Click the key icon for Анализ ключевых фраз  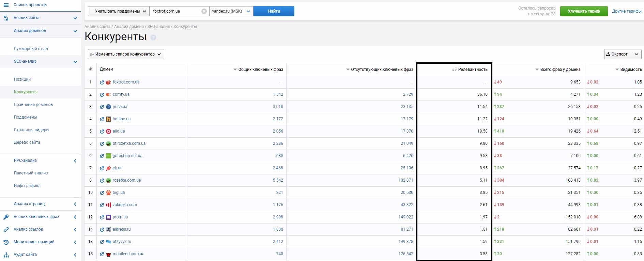(x=6, y=217)
